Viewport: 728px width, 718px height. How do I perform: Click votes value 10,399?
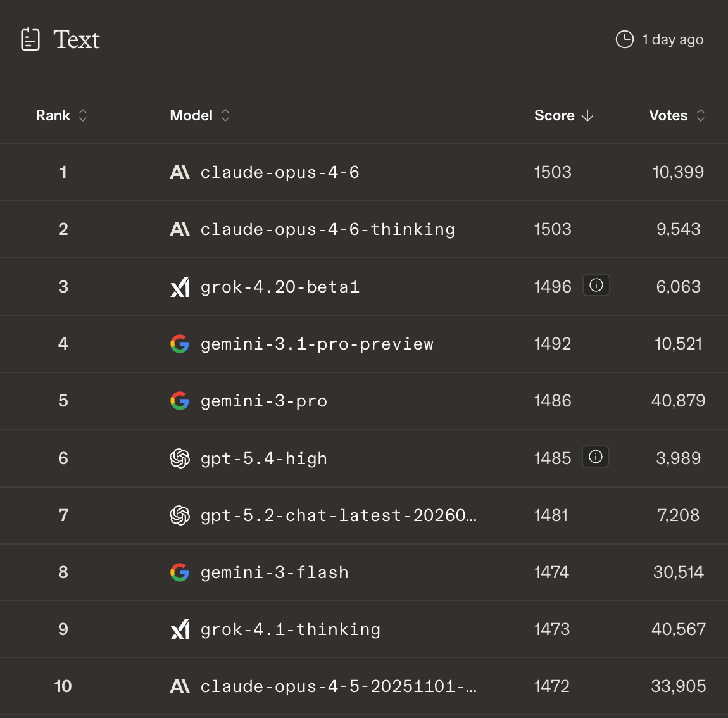click(679, 172)
